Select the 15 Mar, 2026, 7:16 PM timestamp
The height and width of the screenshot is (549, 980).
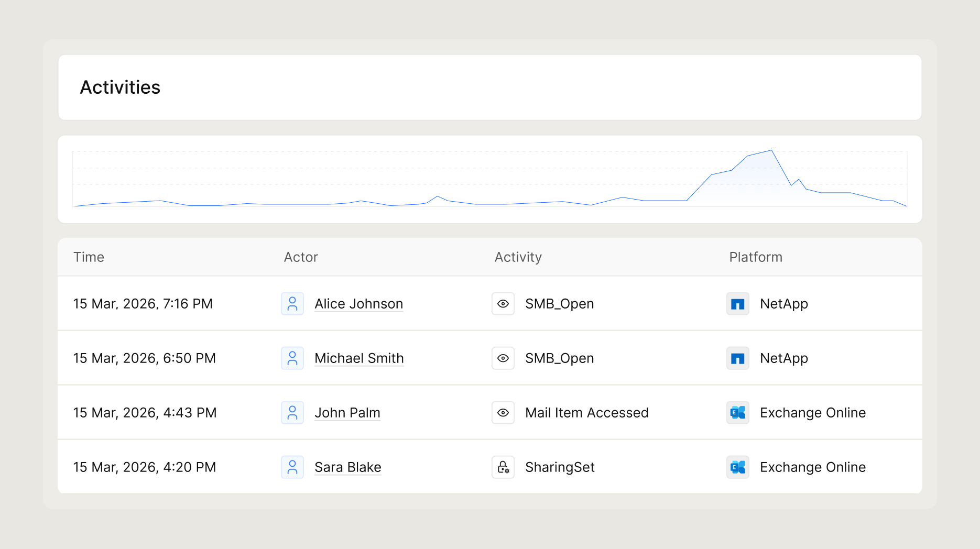(143, 304)
